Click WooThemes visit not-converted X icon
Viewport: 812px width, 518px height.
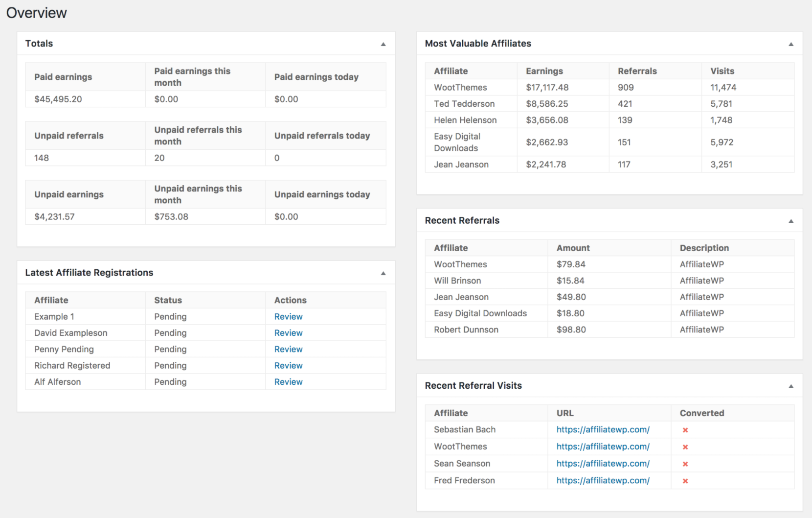pos(685,447)
